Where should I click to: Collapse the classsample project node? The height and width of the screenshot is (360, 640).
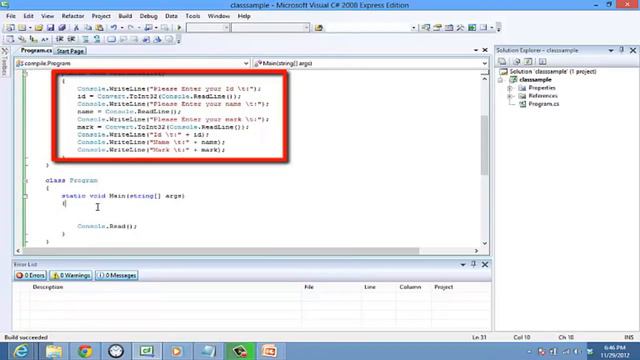501,80
